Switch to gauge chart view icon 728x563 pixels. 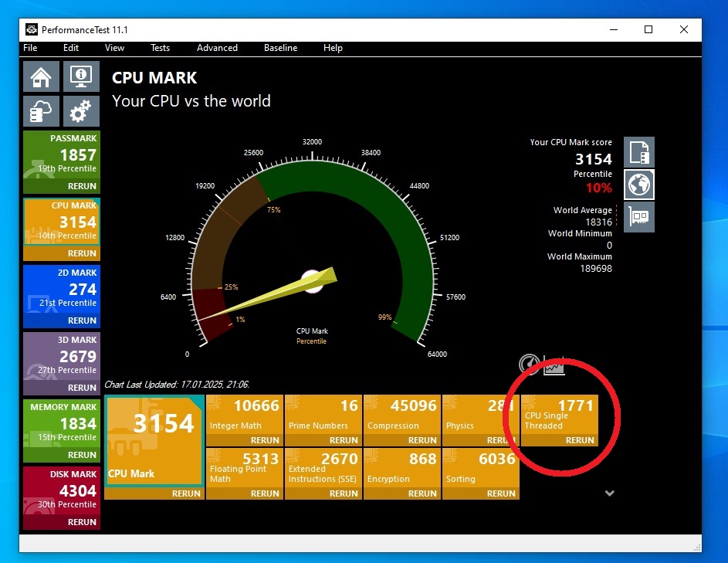pyautogui.click(x=530, y=364)
